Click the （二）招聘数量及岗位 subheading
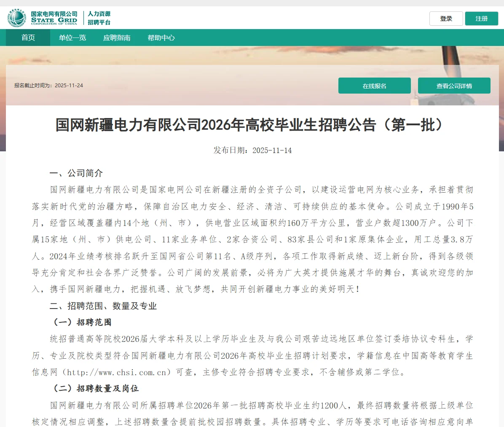Image resolution: width=504 pixels, height=427 pixels. coord(96,389)
